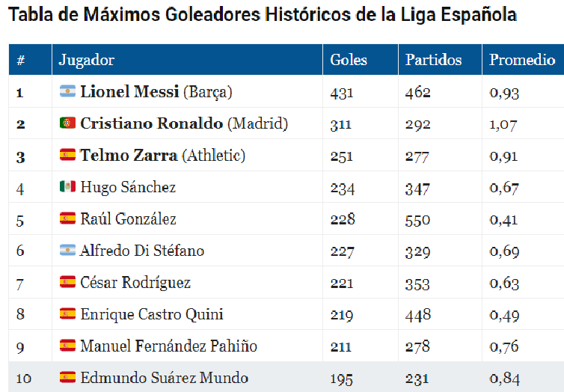The height and width of the screenshot is (392, 564).
Task: Click Portugal flag beside Cristiano Ronaldo
Action: click(67, 123)
